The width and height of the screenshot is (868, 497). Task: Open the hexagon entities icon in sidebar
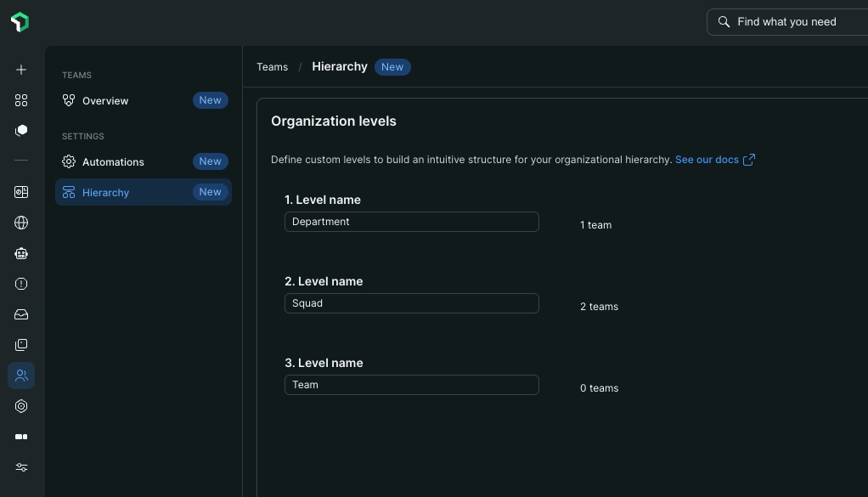(x=21, y=131)
